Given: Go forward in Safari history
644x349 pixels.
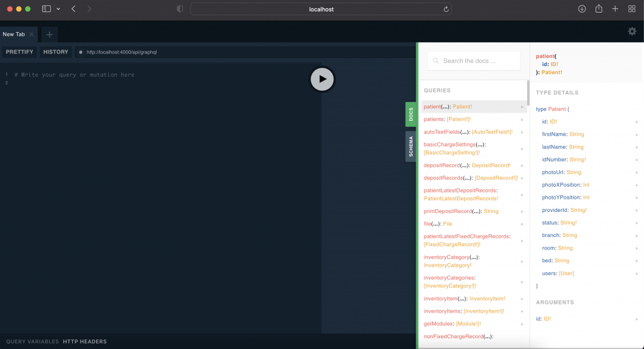Looking at the screenshot, I should coord(89,9).
